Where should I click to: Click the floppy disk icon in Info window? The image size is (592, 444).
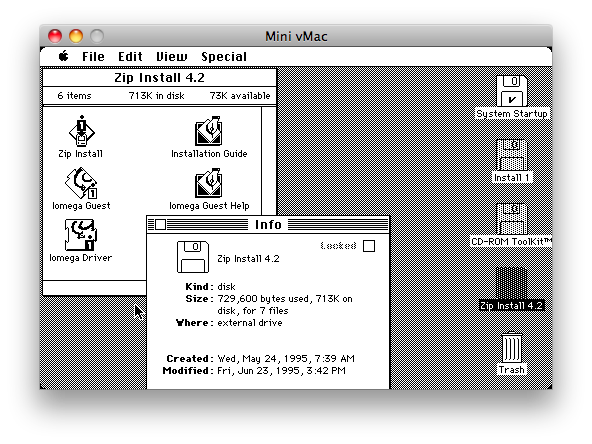193,257
